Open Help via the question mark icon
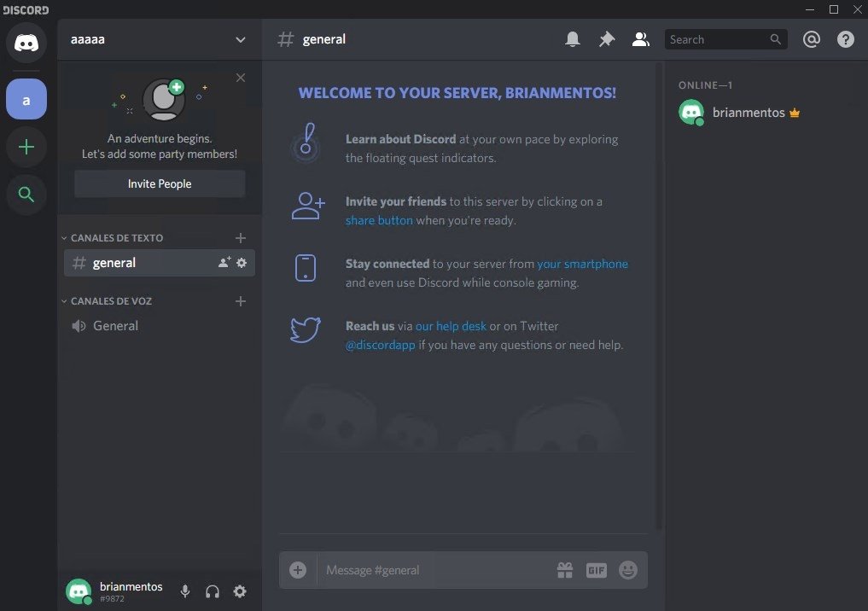The image size is (868, 611). pos(845,39)
